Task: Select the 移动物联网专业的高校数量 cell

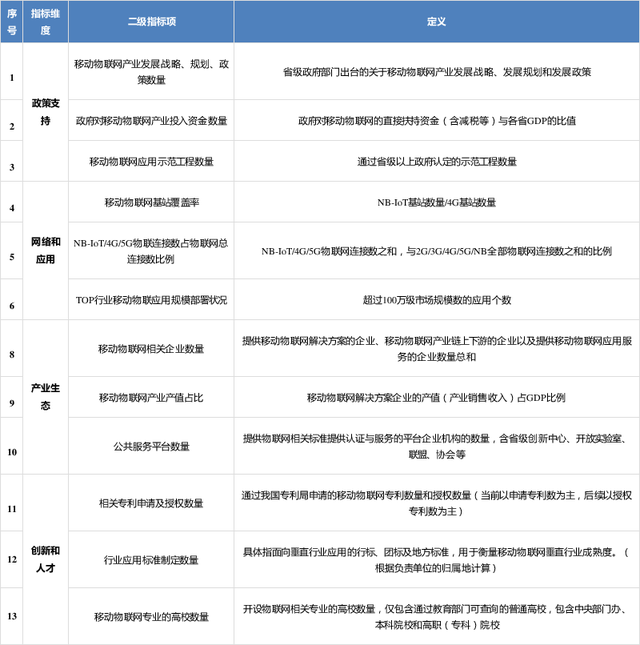Action: click(151, 617)
